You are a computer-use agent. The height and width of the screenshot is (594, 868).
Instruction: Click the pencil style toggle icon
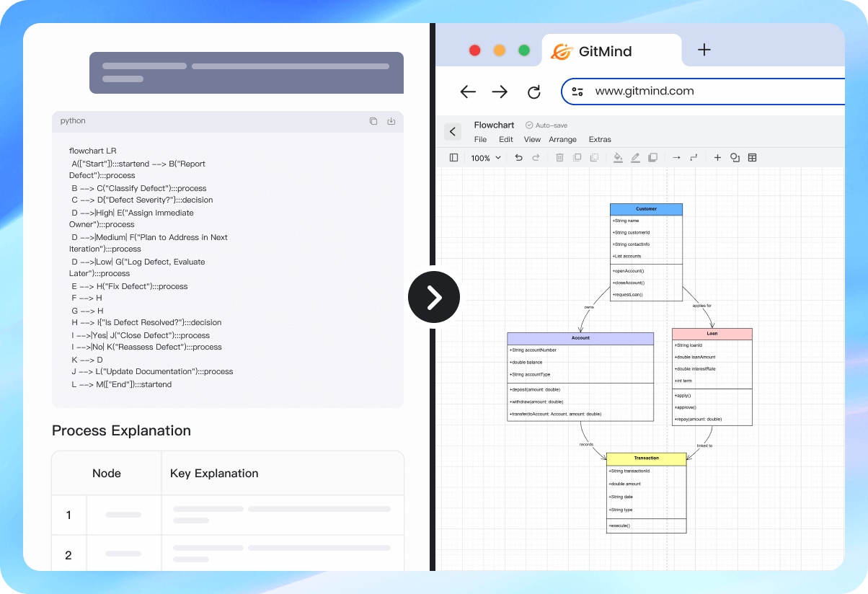click(x=635, y=157)
